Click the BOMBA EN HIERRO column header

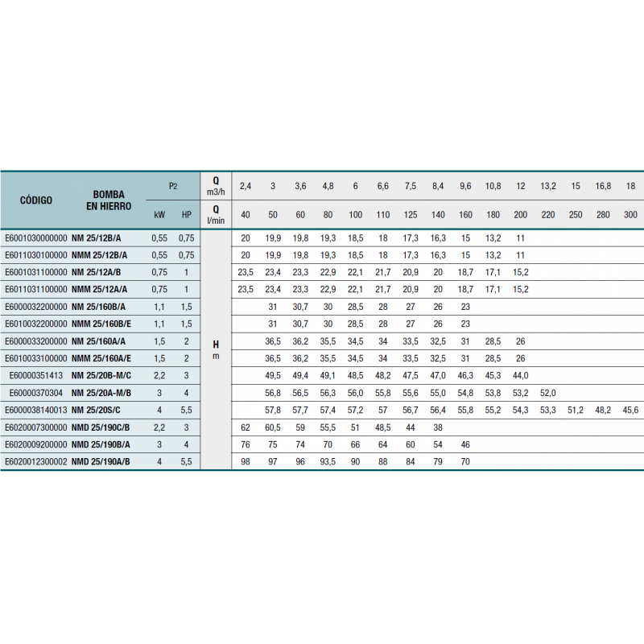click(x=109, y=200)
